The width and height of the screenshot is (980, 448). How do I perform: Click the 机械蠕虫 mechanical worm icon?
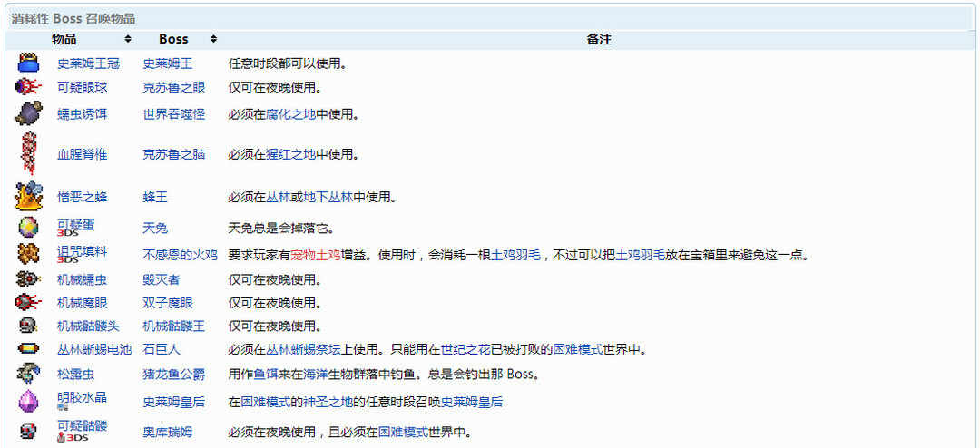coord(28,278)
